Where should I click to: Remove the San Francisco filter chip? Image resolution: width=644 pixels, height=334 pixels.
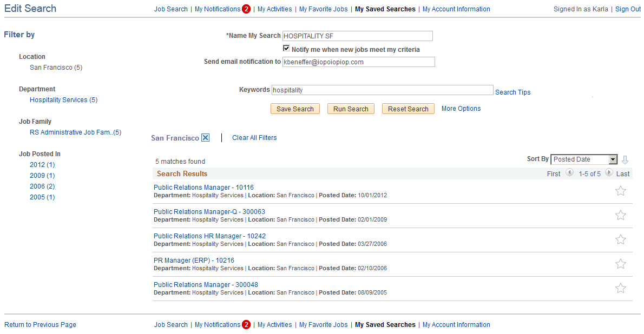coord(205,137)
